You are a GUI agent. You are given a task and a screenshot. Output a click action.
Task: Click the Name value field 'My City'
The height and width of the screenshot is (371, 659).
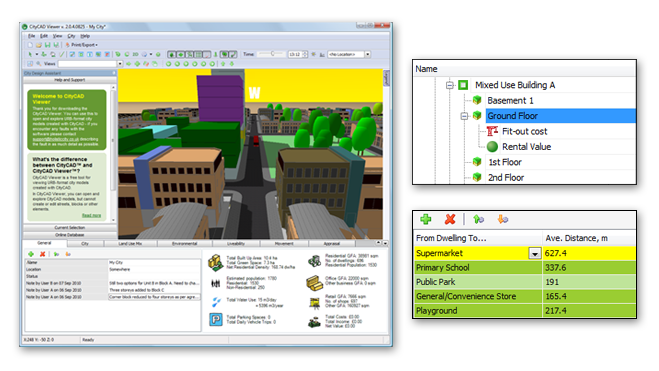pyautogui.click(x=154, y=263)
